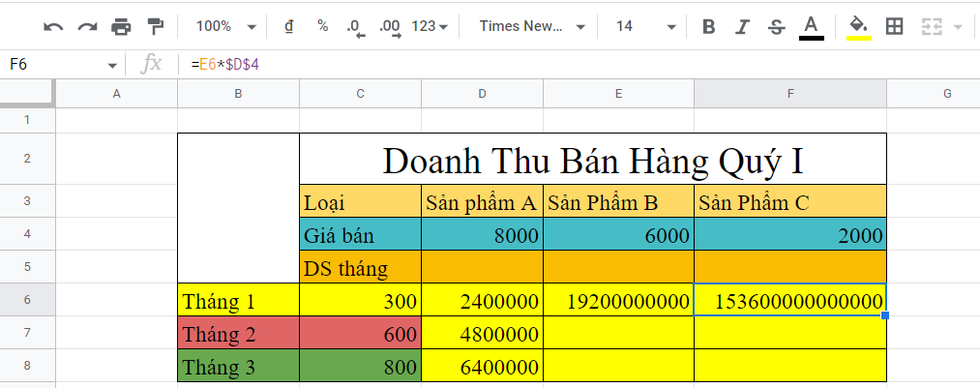Click the Select all corner box
The height and width of the screenshot is (388, 980).
coord(27,94)
